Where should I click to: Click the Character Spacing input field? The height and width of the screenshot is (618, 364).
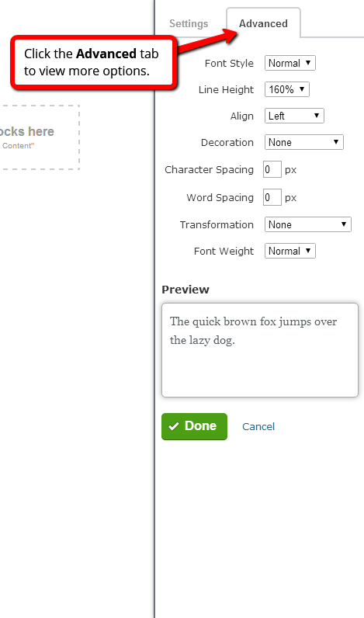point(272,169)
